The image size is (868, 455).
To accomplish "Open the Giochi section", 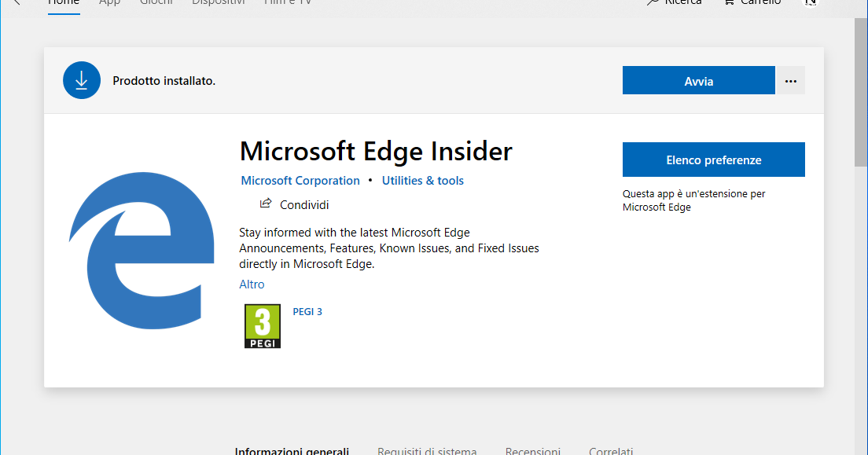I will click(156, 2).
